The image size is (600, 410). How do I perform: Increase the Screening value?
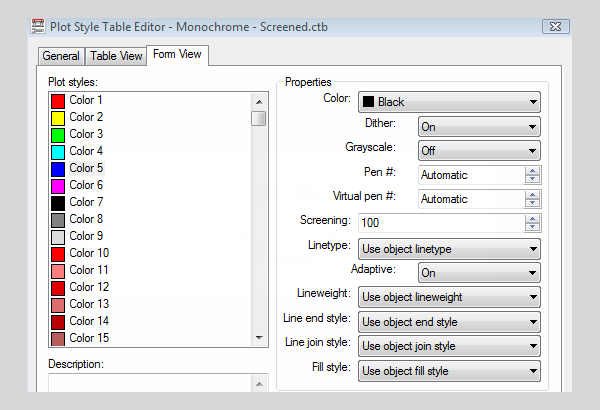532,219
